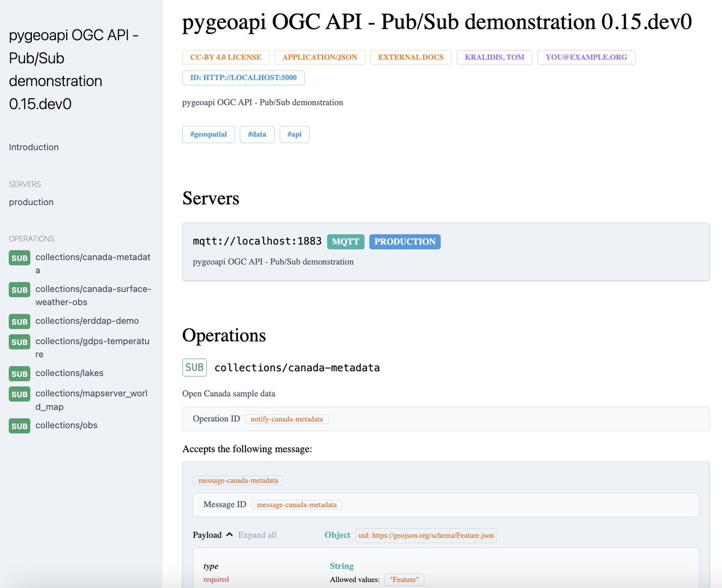Click the type property name
Viewport: 722px width, 588px height.
tap(211, 566)
